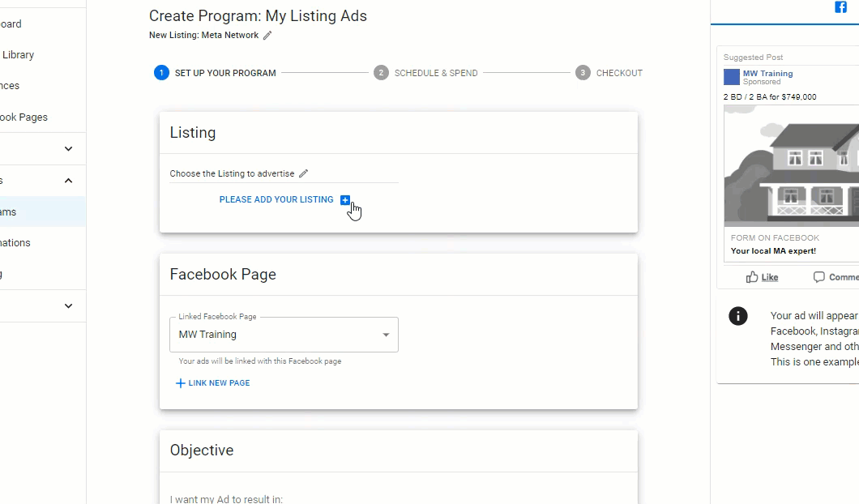The width and height of the screenshot is (859, 504).
Task: Click the Like icon on the ad preview
Action: 753,276
